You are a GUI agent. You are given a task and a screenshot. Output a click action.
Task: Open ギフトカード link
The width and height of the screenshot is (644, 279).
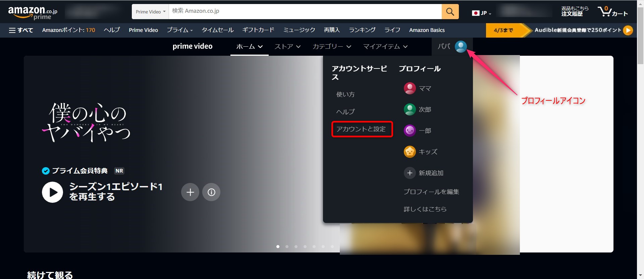[x=258, y=30]
